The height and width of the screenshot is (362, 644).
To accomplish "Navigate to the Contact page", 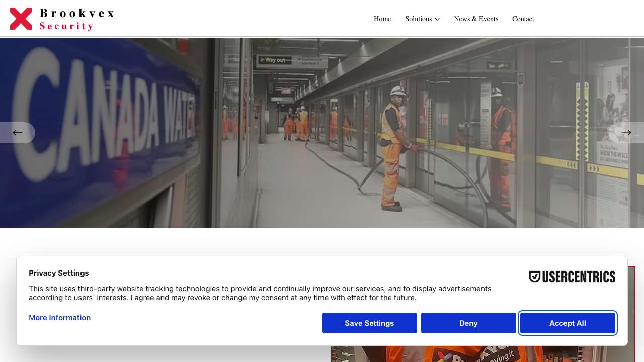I will point(523,19).
